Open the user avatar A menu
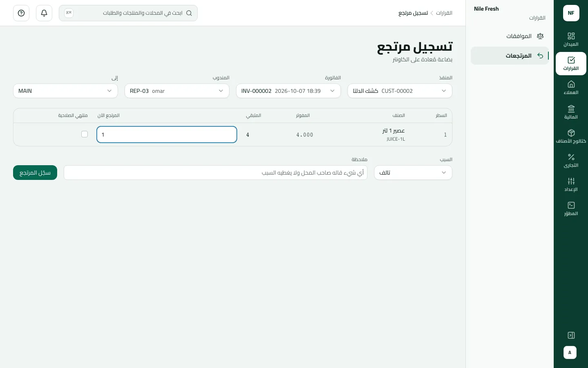 570,352
